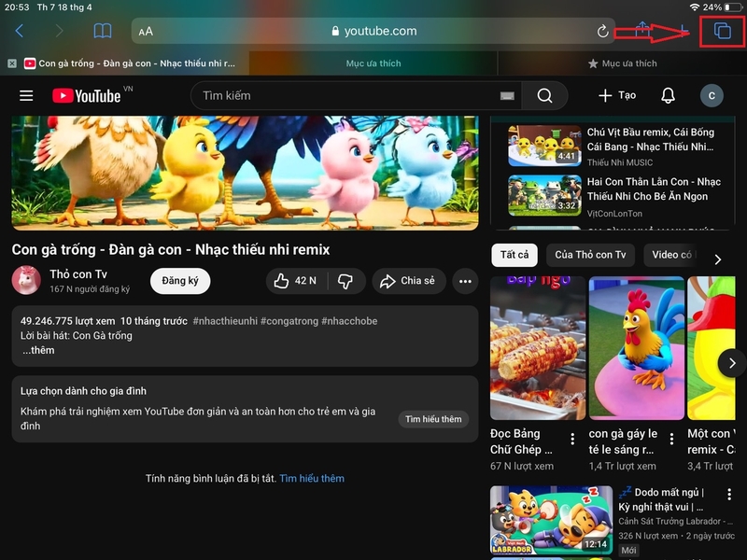747x560 pixels.
Task: Expand the description with ...thêm
Action: [x=38, y=350]
